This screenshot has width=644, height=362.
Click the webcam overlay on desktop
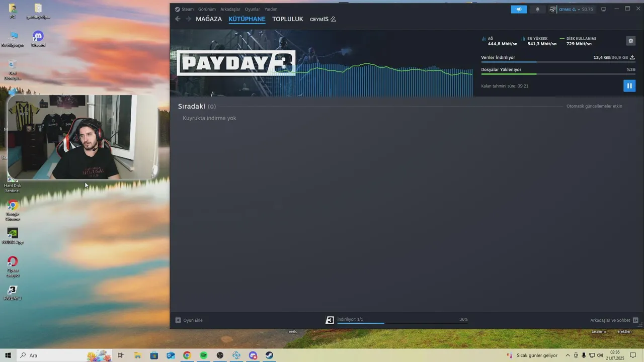click(x=82, y=137)
